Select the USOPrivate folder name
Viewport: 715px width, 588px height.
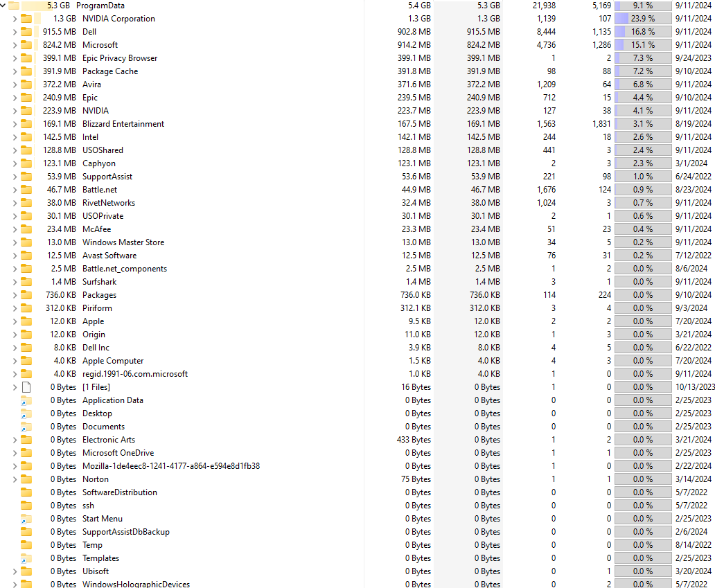click(103, 216)
